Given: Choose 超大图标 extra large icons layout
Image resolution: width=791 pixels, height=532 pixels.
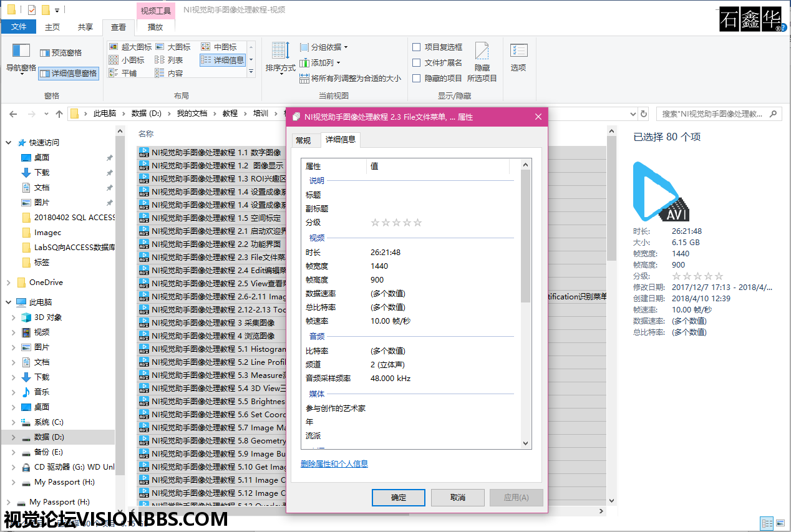Looking at the screenshot, I should coord(130,47).
